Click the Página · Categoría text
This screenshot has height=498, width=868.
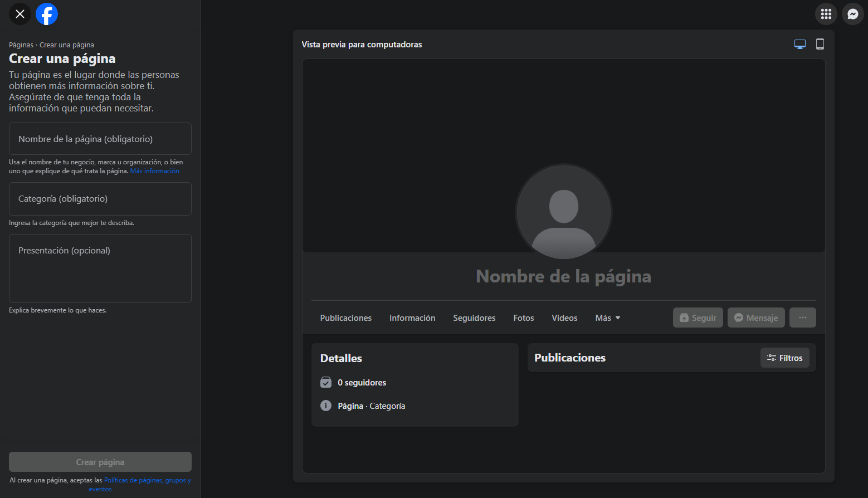(x=372, y=406)
